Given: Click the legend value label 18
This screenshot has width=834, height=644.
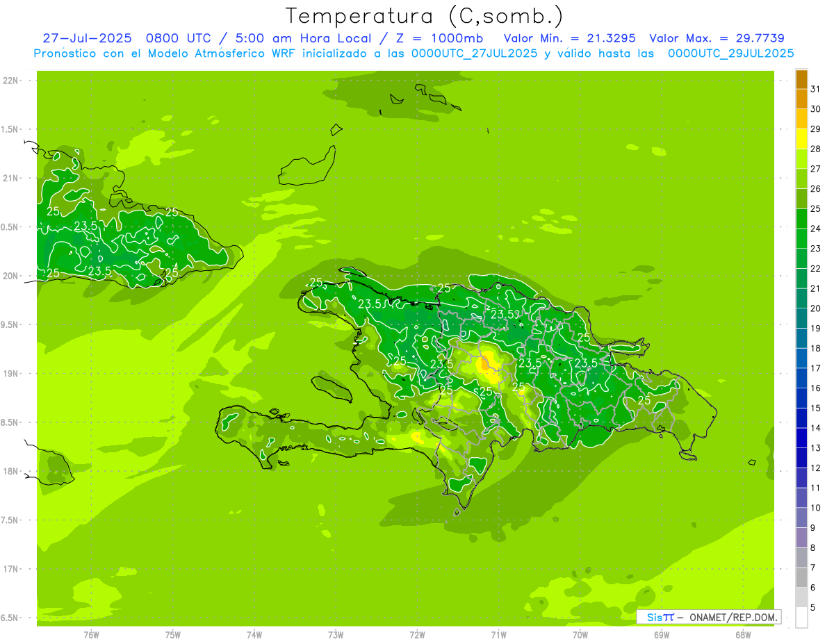Looking at the screenshot, I should pos(815,348).
